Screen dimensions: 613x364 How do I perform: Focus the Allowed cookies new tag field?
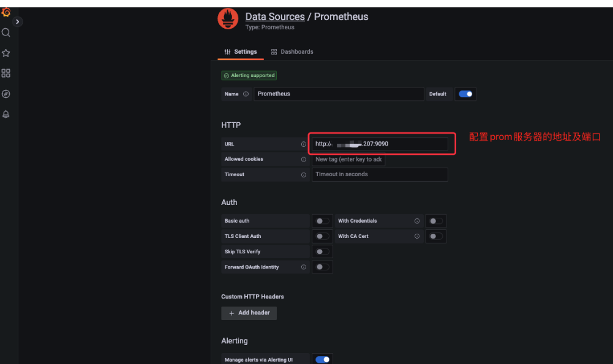click(348, 159)
